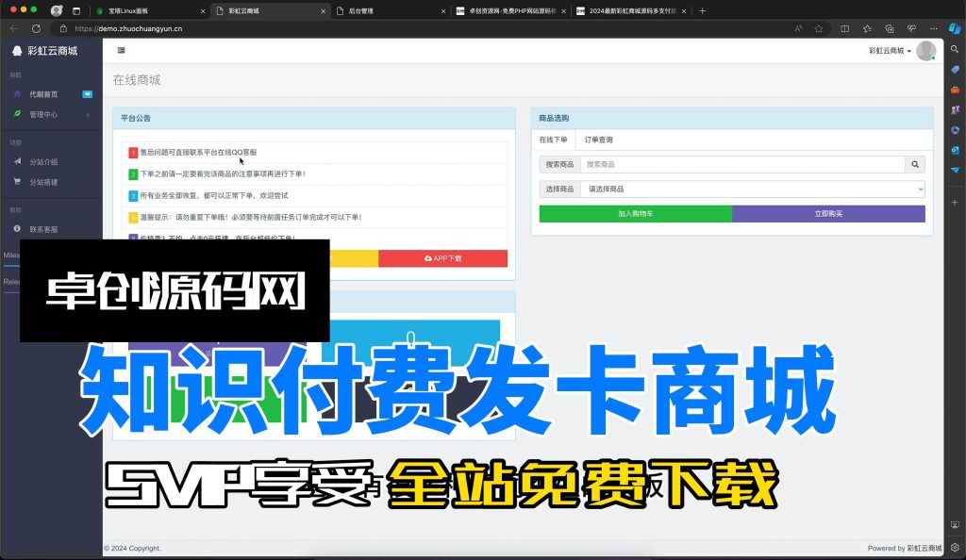This screenshot has height=560, width=966.
Task: Add an app with Edge sidebar plus
Action: click(955, 203)
